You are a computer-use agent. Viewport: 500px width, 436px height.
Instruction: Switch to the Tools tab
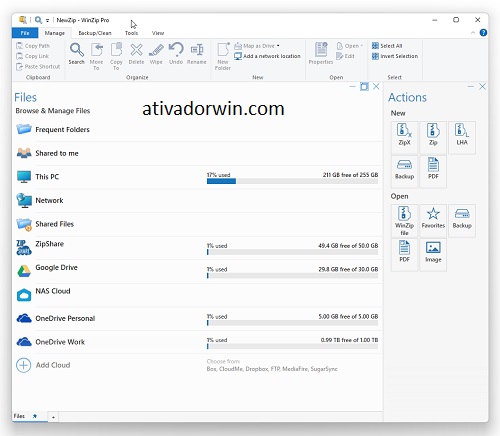point(131,33)
